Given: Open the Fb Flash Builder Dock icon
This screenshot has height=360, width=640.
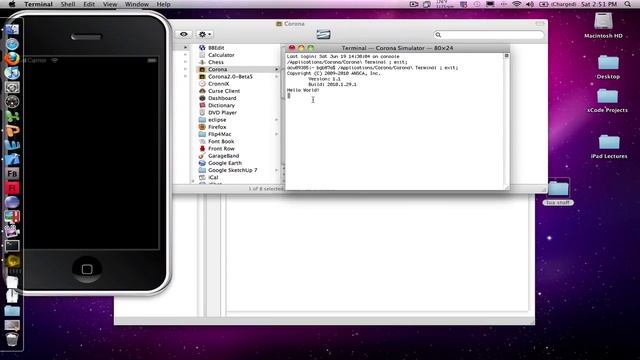Looking at the screenshot, I should pyautogui.click(x=12, y=173).
